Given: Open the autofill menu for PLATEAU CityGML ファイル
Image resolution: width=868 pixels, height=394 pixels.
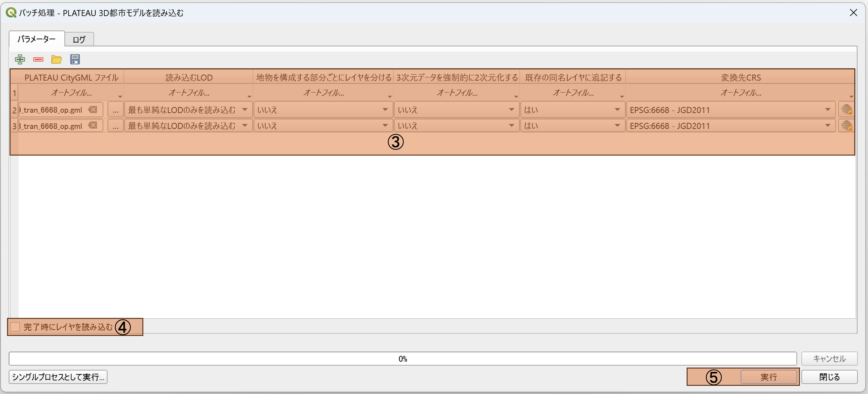Looking at the screenshot, I should (x=71, y=93).
